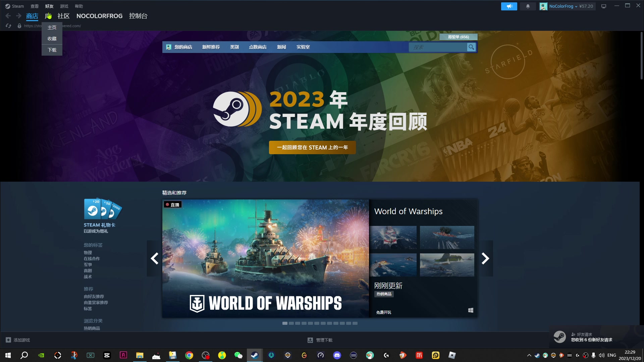This screenshot has height=362, width=644.
Task: Open notifications bell icon
Action: [x=528, y=6]
